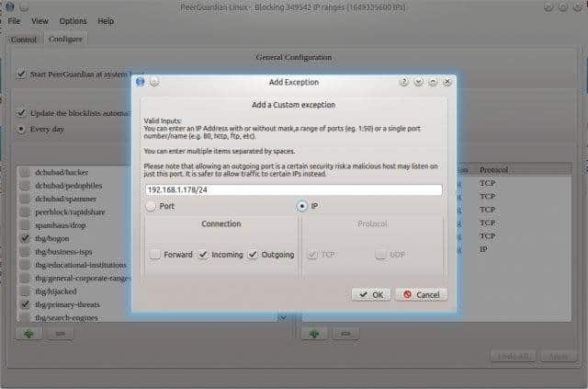Toggle the UDP protocol checkbox
The height and width of the screenshot is (389, 588).
(x=380, y=254)
